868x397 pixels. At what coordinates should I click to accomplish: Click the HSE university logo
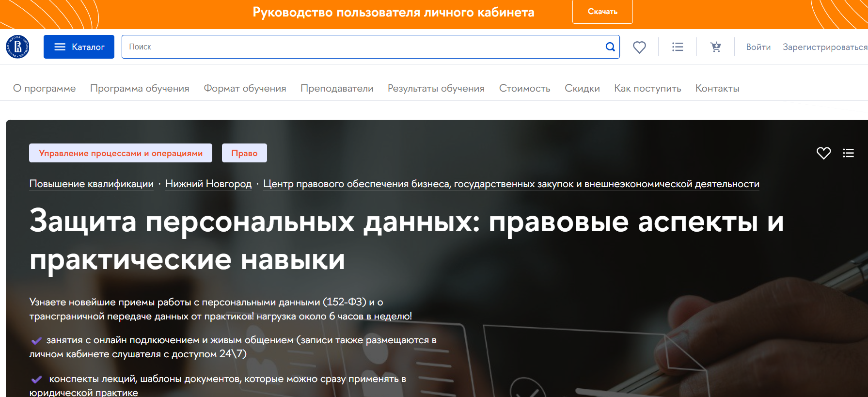[x=17, y=47]
